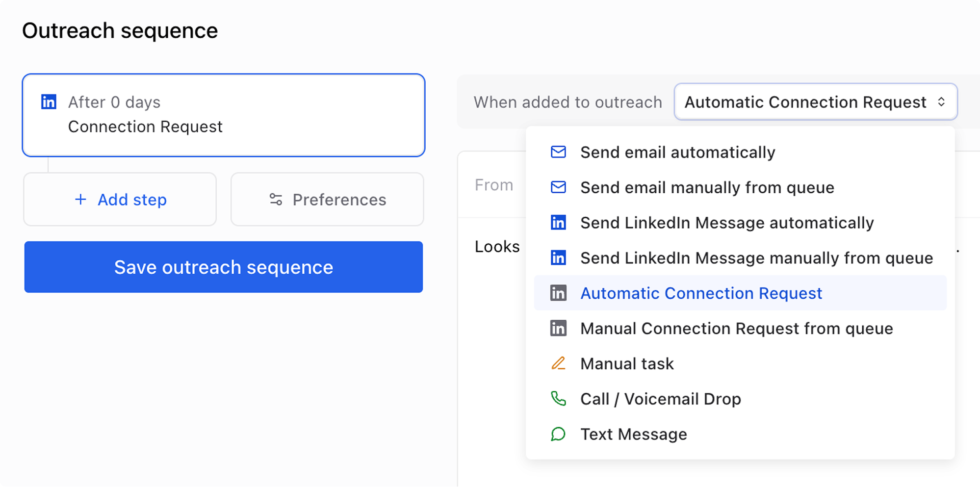Click the plus icon in Add step
This screenshot has width=980, height=487.
pos(80,200)
